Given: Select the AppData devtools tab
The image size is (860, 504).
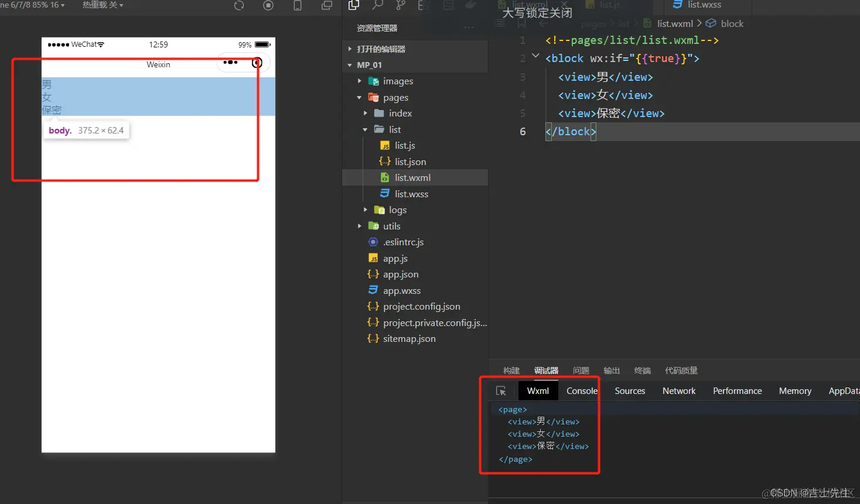Looking at the screenshot, I should (844, 391).
